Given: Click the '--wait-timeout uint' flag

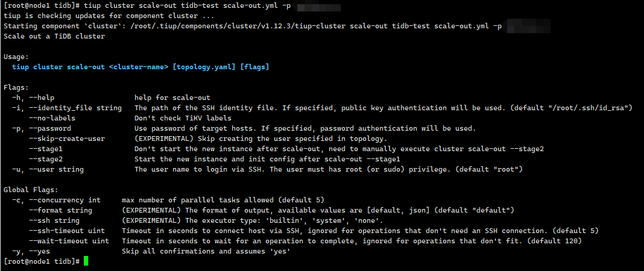Looking at the screenshot, I should pyautogui.click(x=69, y=241).
